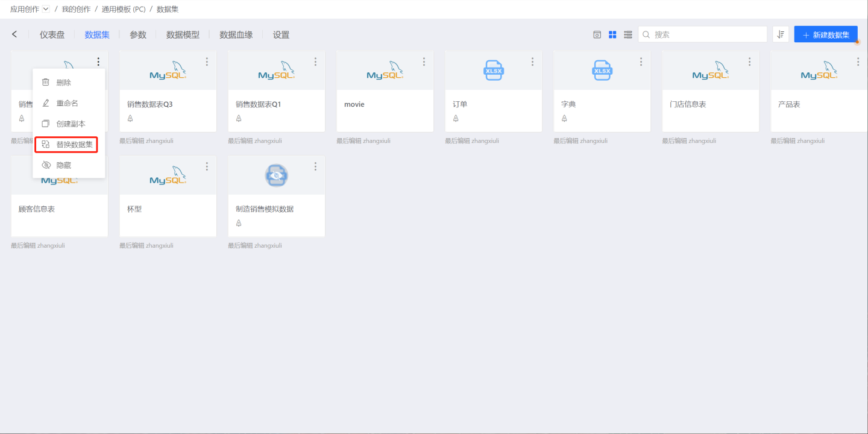This screenshot has width=868, height=434.
Task: Click the scheduled update icon beside view toggles
Action: point(597,35)
